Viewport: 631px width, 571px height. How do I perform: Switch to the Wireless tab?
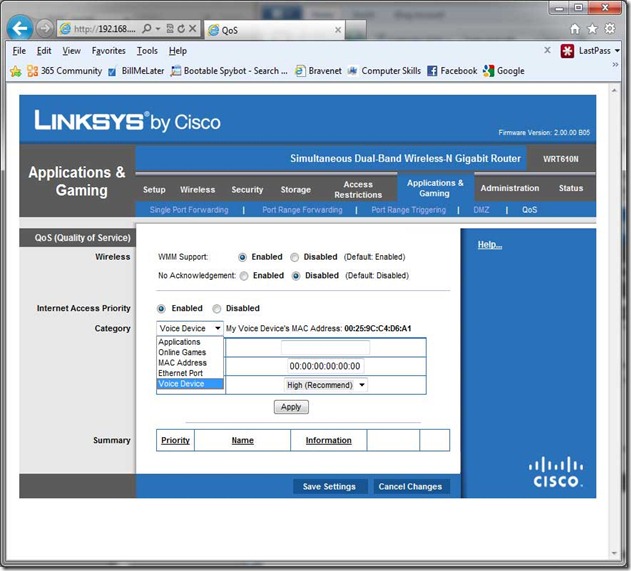click(x=198, y=190)
